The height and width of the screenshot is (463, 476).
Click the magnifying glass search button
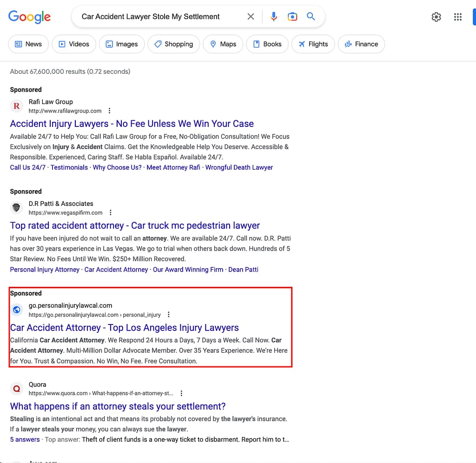pyautogui.click(x=311, y=16)
